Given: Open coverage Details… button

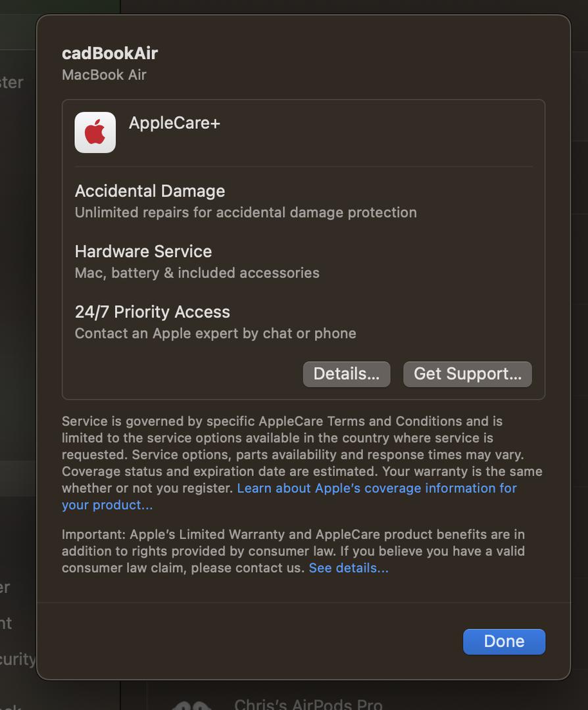Looking at the screenshot, I should [x=347, y=374].
